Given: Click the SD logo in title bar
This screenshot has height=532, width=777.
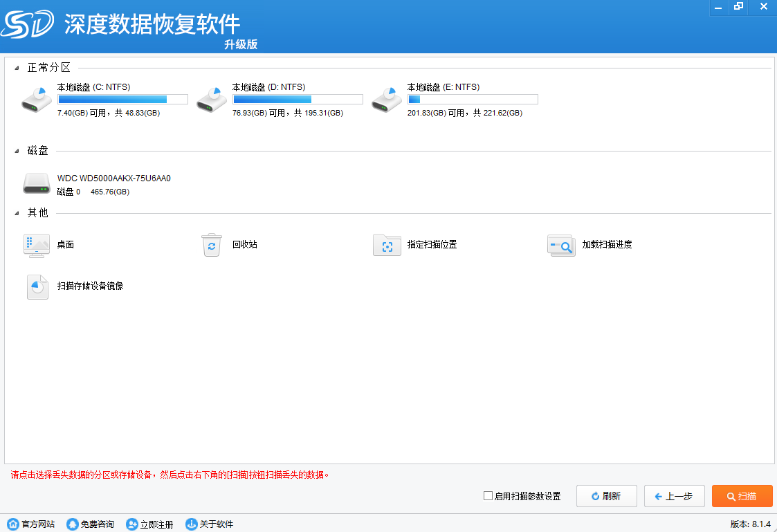Looking at the screenshot, I should [x=27, y=24].
